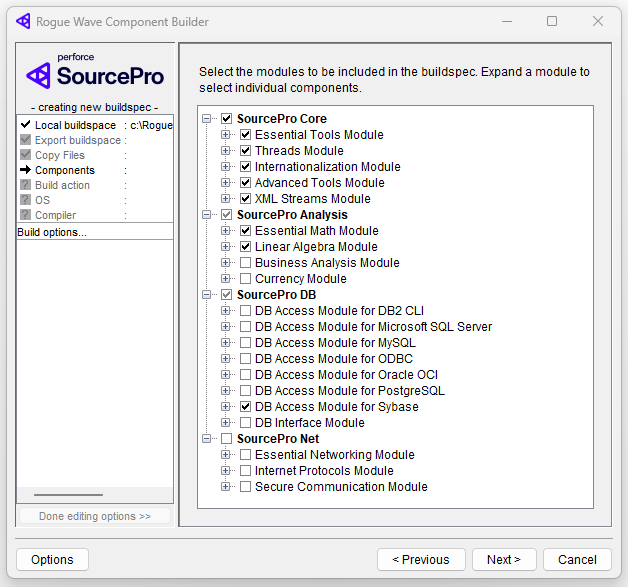
Task: Uncheck the Threads Module checkbox
Action: pyautogui.click(x=245, y=151)
